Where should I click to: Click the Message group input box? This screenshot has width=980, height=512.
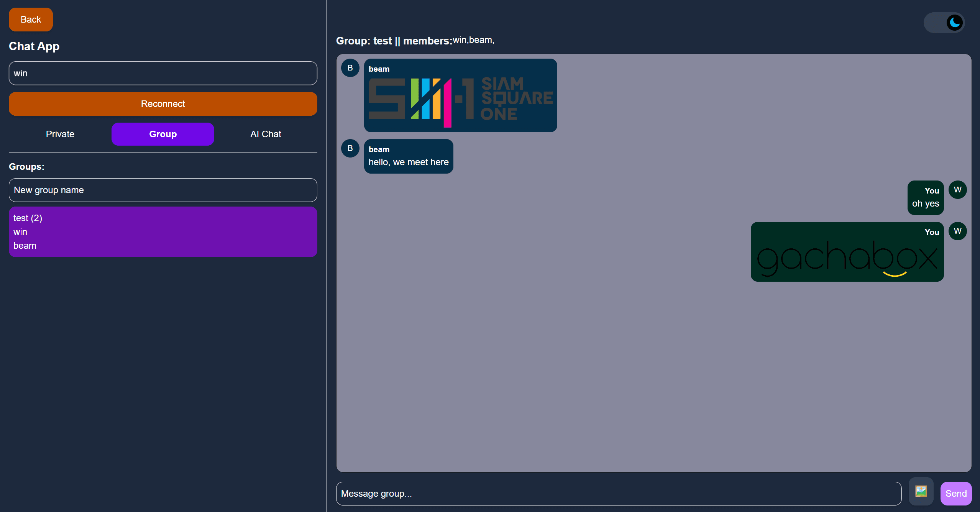click(619, 494)
